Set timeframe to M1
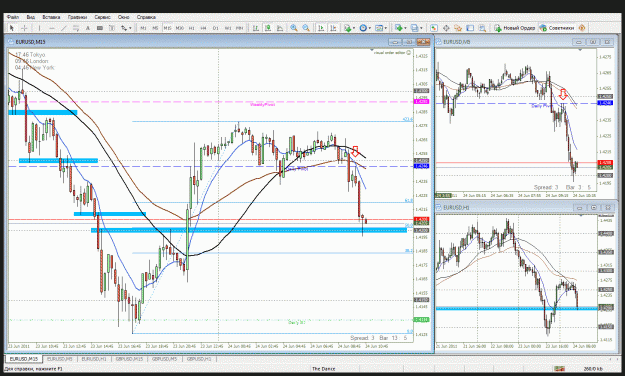 click(143, 28)
